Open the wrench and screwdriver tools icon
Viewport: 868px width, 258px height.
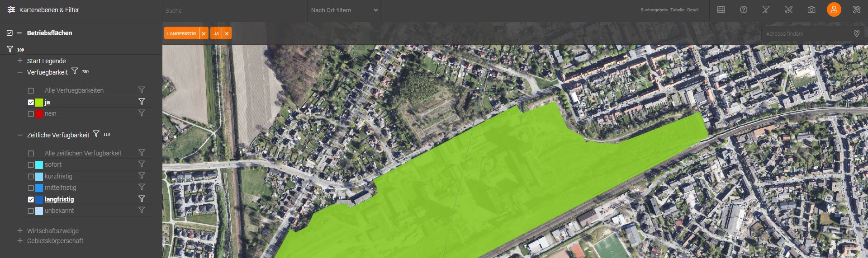point(856,9)
